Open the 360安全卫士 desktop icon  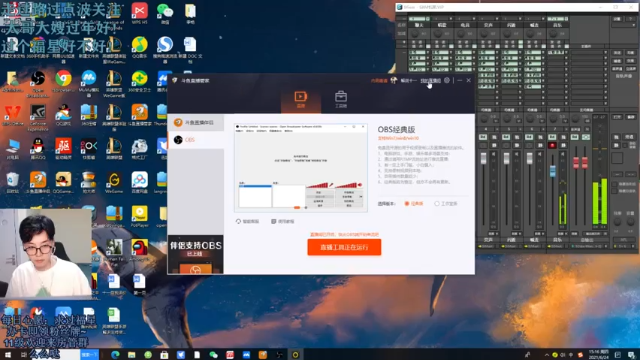(x=140, y=81)
